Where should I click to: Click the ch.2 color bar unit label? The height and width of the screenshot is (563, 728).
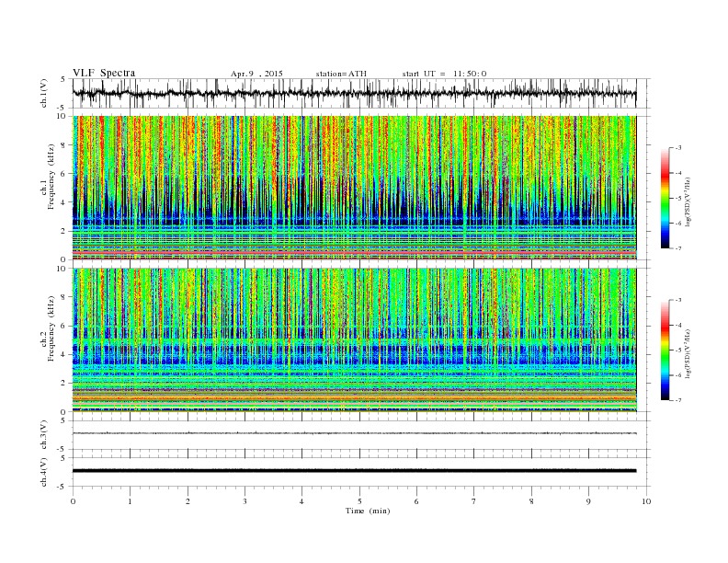pyautogui.click(x=688, y=352)
